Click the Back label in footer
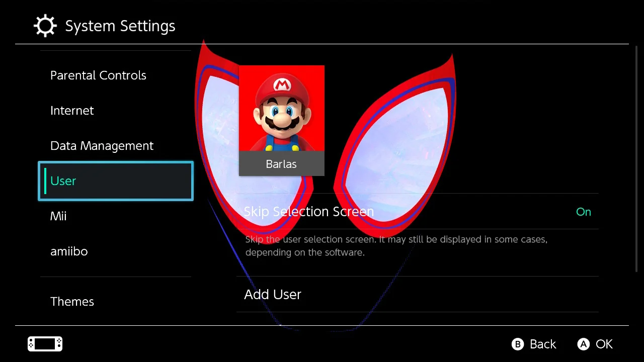This screenshot has width=644, height=362. coord(543,344)
